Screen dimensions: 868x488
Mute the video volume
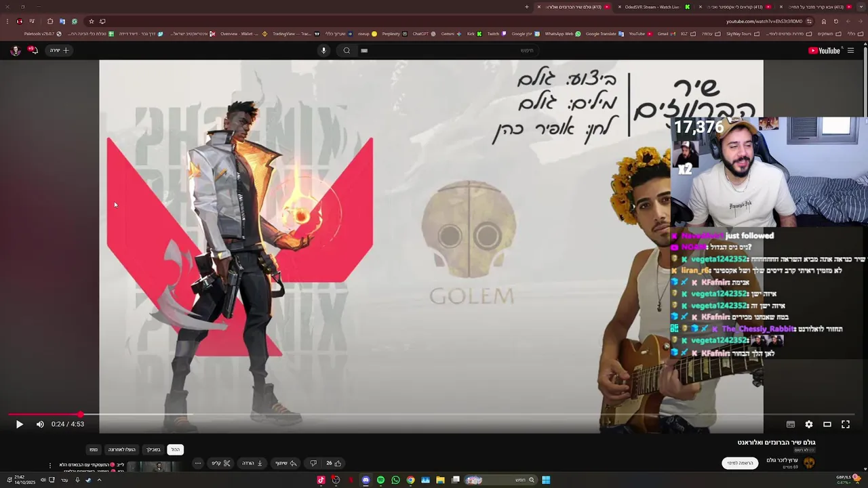coord(40,424)
